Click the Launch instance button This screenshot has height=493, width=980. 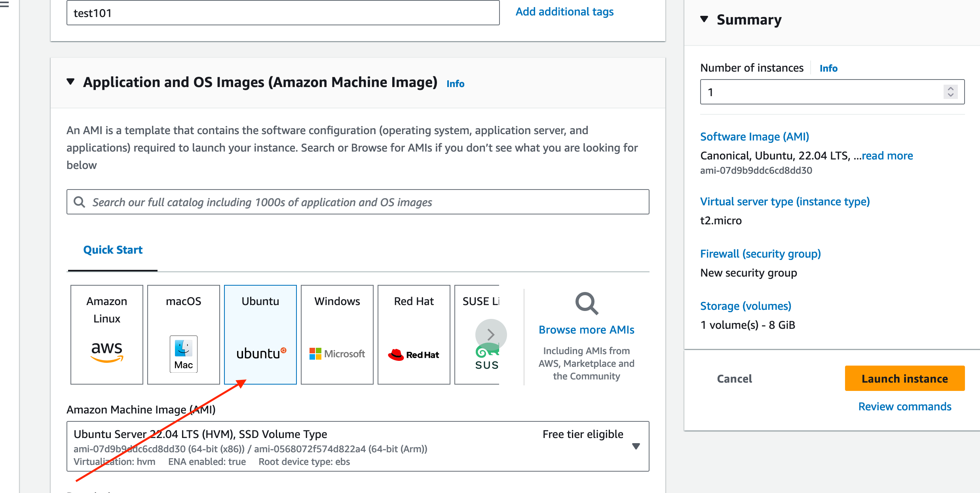(904, 379)
